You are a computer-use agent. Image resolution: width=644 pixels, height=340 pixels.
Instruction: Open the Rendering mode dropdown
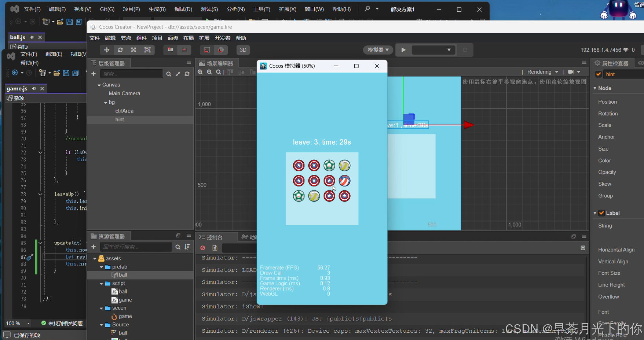pos(543,72)
